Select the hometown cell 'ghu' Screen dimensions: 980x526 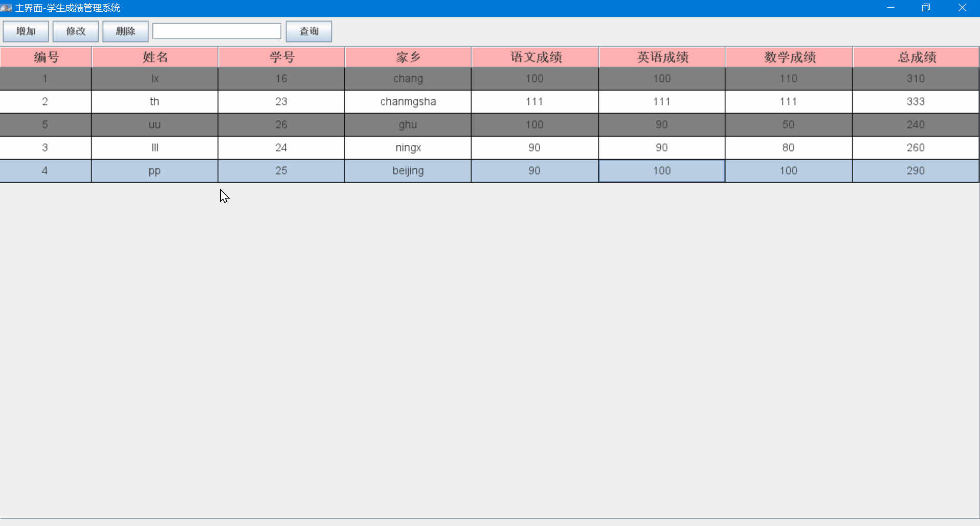408,125
